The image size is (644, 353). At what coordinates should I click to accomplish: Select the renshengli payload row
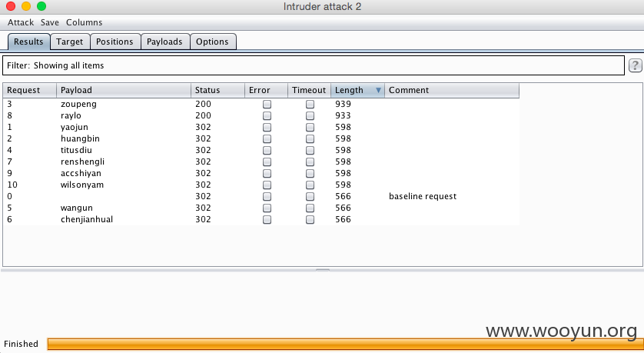point(261,162)
